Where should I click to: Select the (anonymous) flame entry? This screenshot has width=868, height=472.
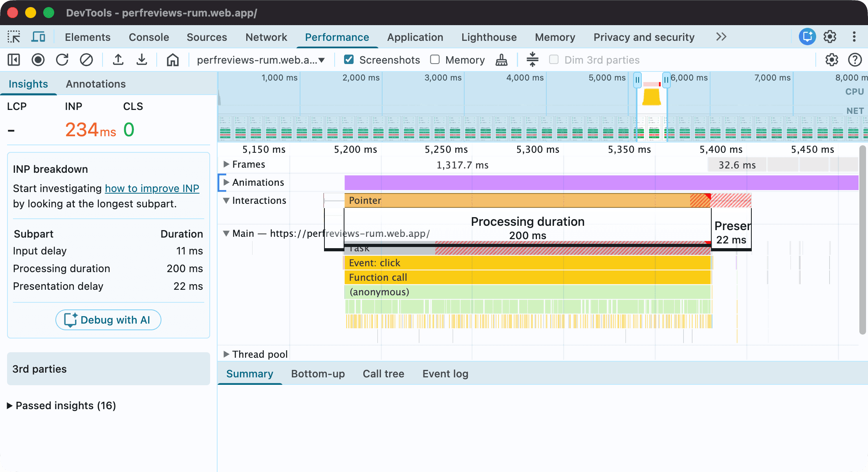528,292
